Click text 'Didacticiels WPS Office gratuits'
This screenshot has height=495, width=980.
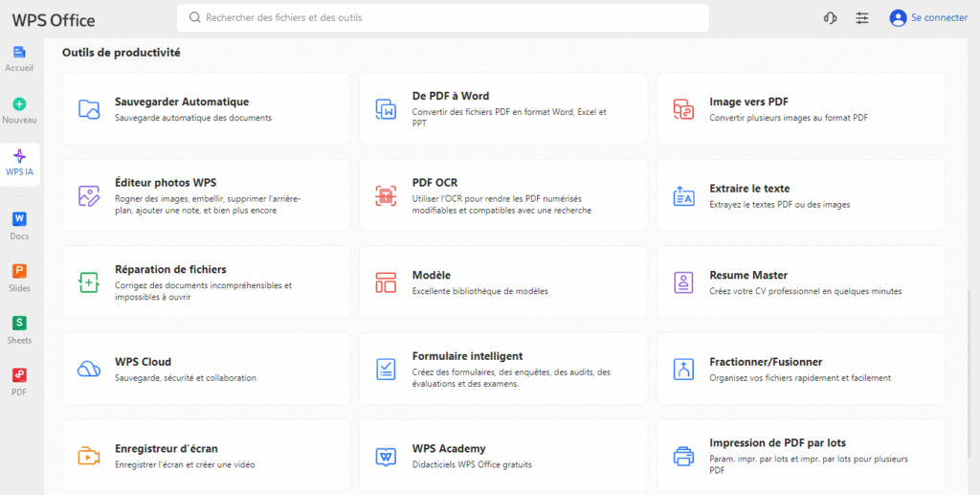[472, 465]
